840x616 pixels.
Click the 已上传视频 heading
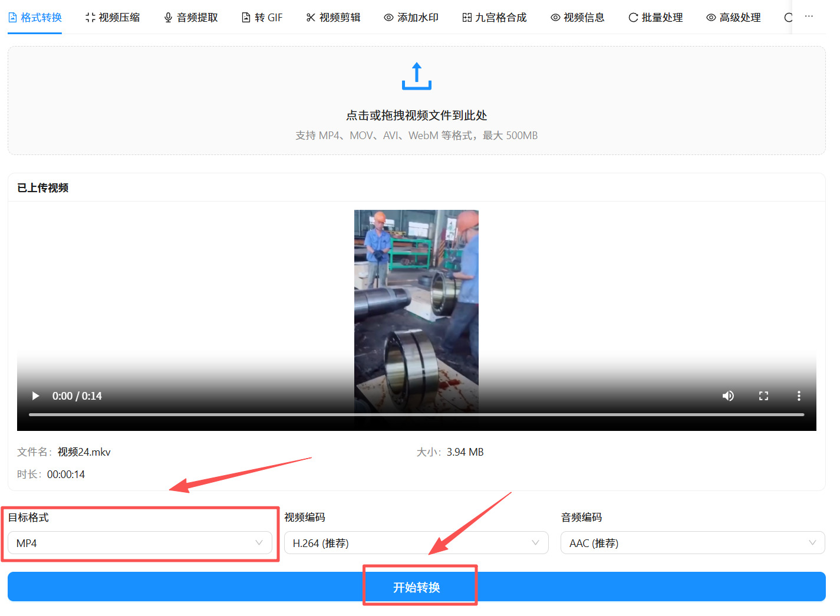(x=43, y=188)
